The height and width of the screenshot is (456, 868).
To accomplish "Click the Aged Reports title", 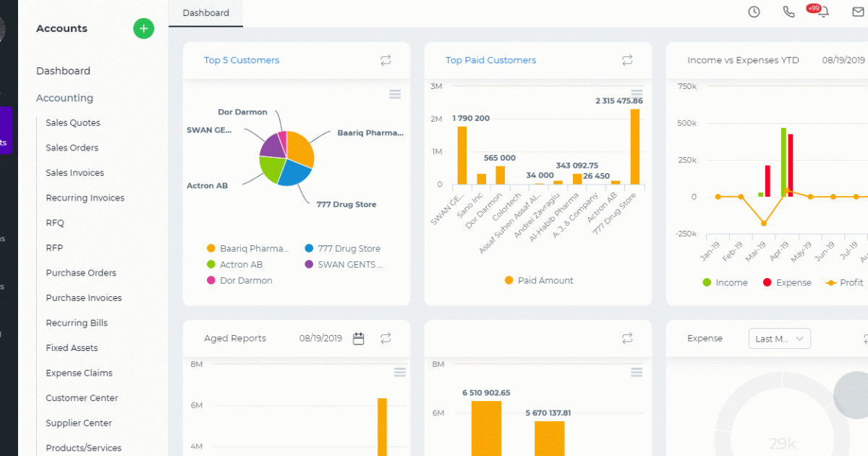I will [235, 338].
